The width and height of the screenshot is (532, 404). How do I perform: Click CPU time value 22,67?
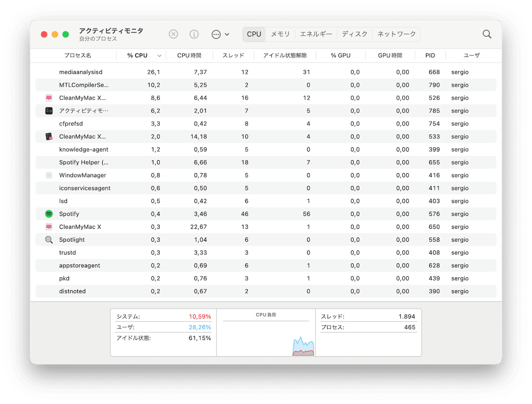point(199,227)
